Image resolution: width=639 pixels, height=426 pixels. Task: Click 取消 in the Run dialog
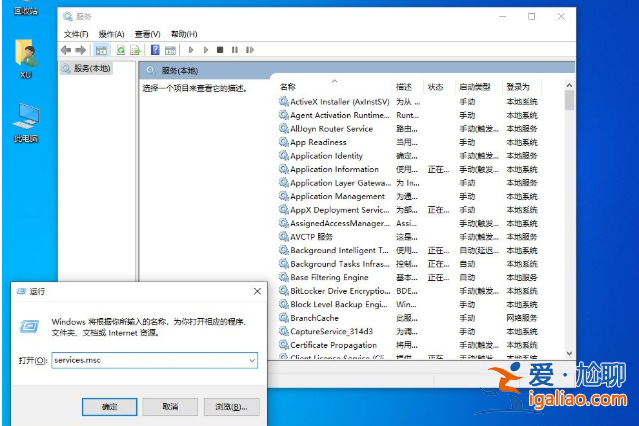click(x=170, y=407)
